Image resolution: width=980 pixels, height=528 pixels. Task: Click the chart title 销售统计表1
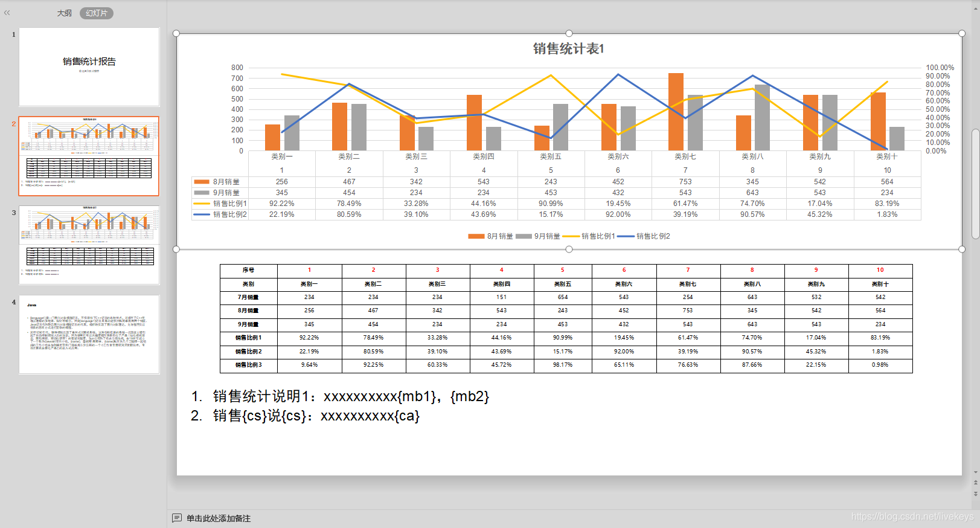coord(568,49)
